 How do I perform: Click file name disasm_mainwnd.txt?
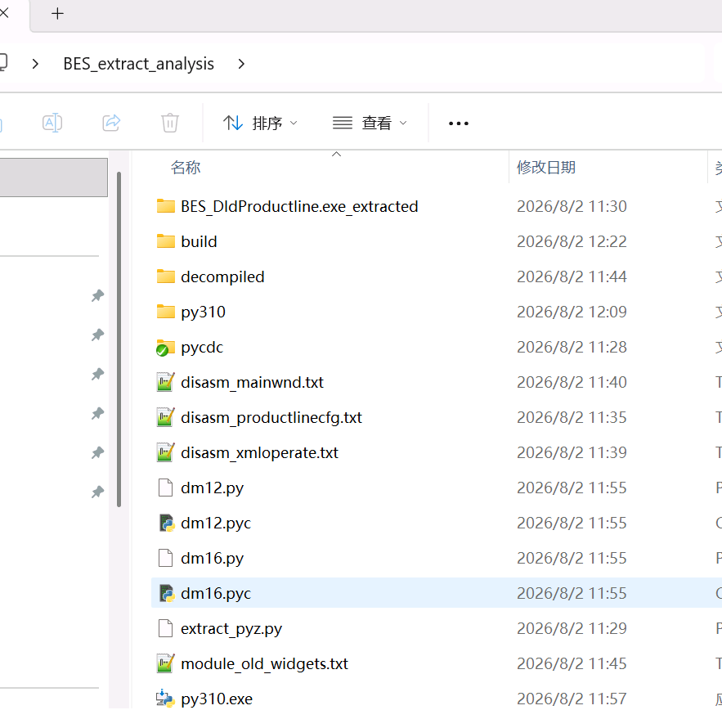[252, 382]
